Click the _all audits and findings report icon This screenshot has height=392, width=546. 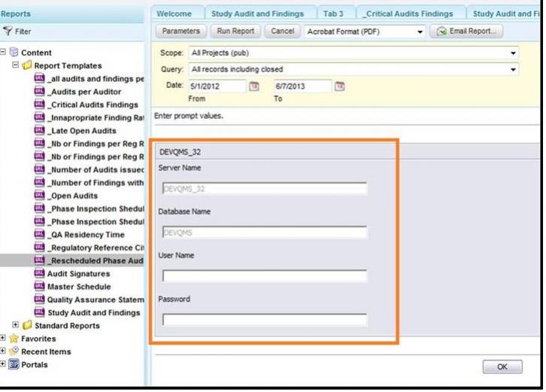(39, 78)
